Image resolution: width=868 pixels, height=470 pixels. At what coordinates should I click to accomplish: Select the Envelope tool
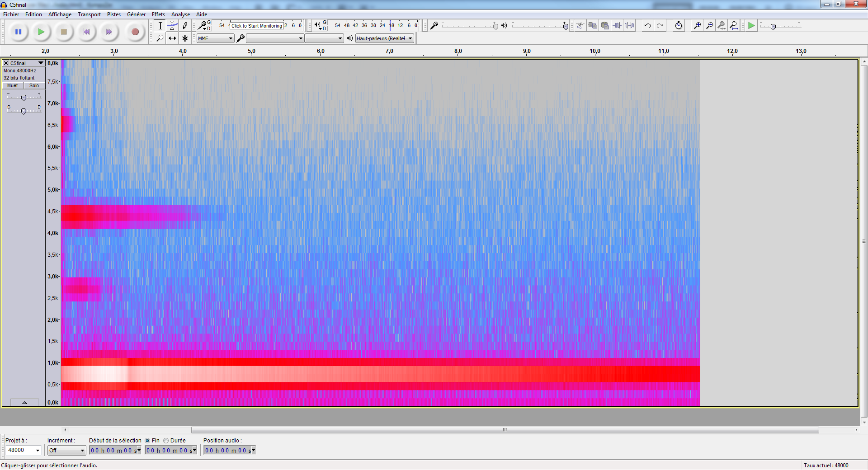pyautogui.click(x=172, y=26)
